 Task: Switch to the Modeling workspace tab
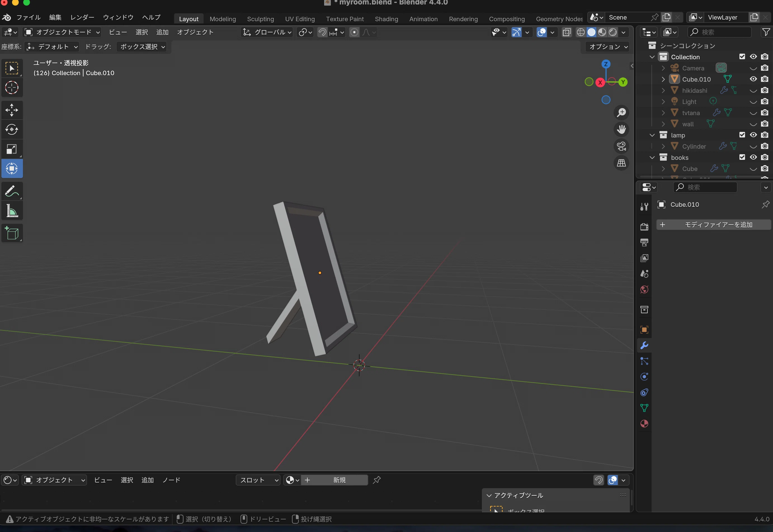pos(223,19)
